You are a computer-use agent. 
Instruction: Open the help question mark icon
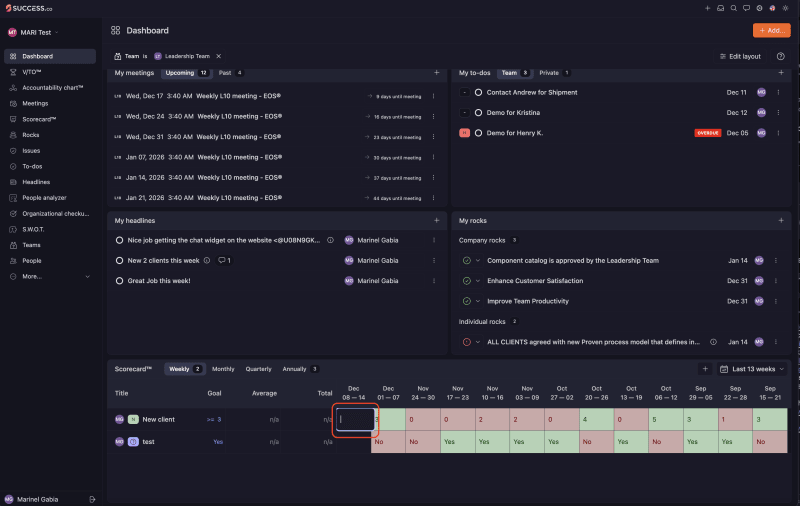tap(781, 56)
